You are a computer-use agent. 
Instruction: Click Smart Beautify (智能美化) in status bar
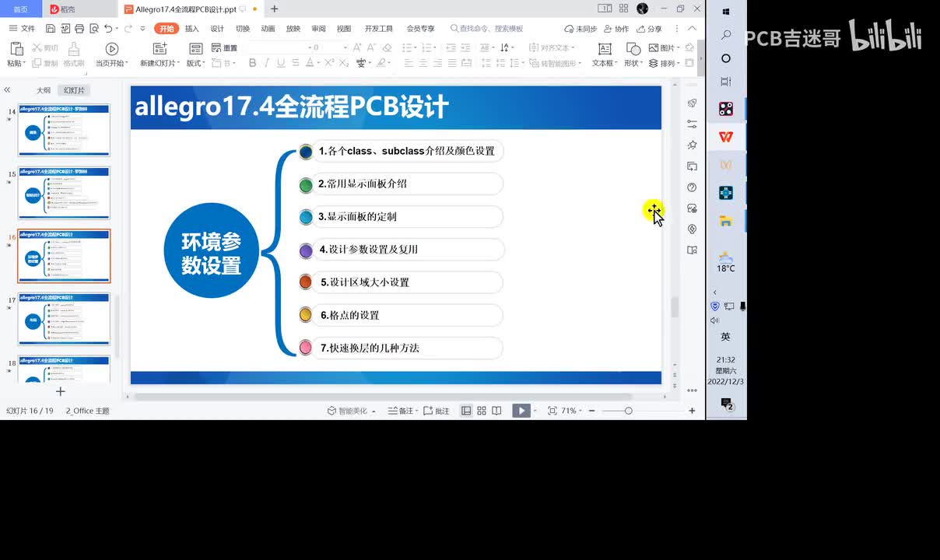351,411
